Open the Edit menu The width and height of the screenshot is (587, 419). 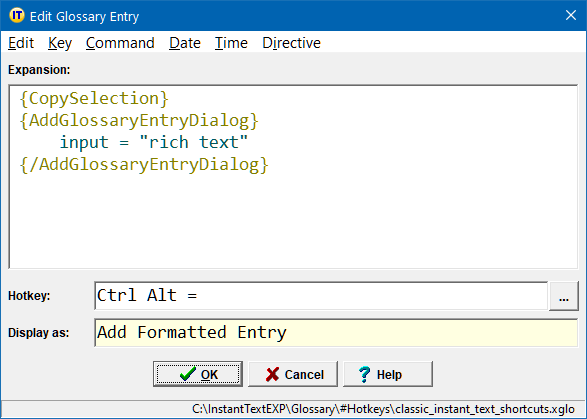(21, 43)
